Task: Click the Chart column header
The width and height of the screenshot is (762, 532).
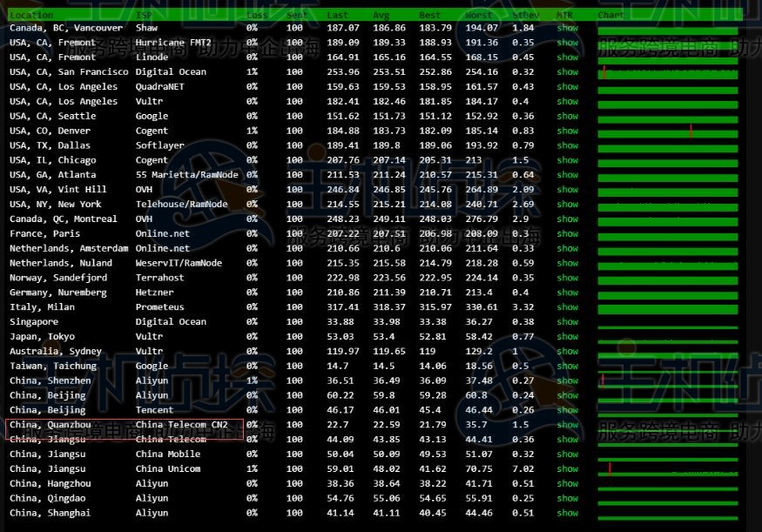Action: click(x=610, y=15)
